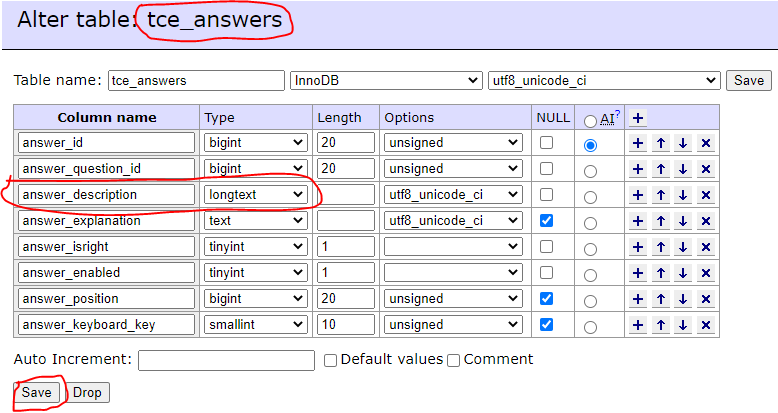
Task: Add a column after answer_explanation
Action: click(638, 221)
